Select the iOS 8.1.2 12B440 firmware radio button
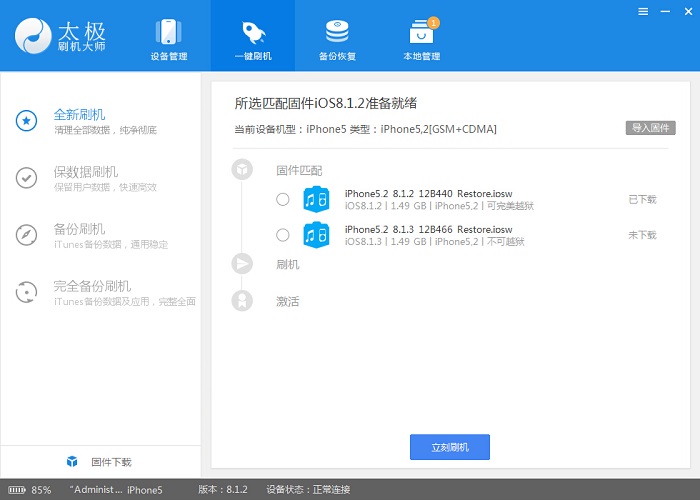Viewport: 700px width, 500px height. click(x=283, y=199)
